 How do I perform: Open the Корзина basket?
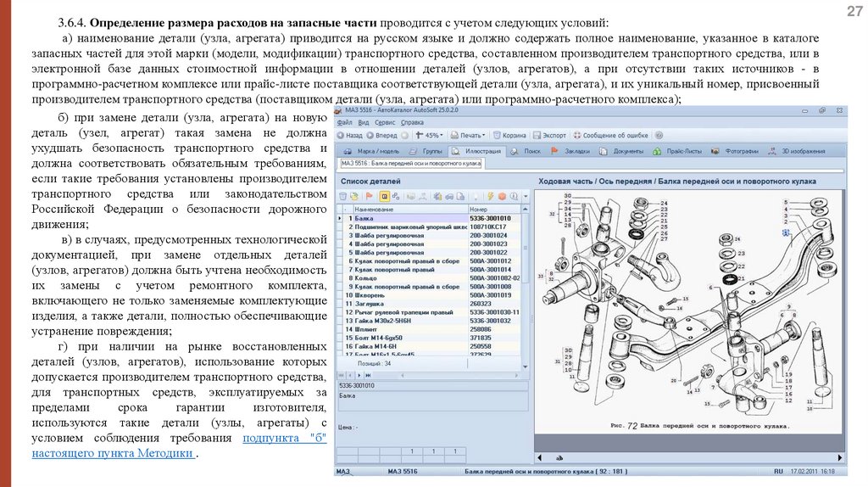tap(509, 136)
